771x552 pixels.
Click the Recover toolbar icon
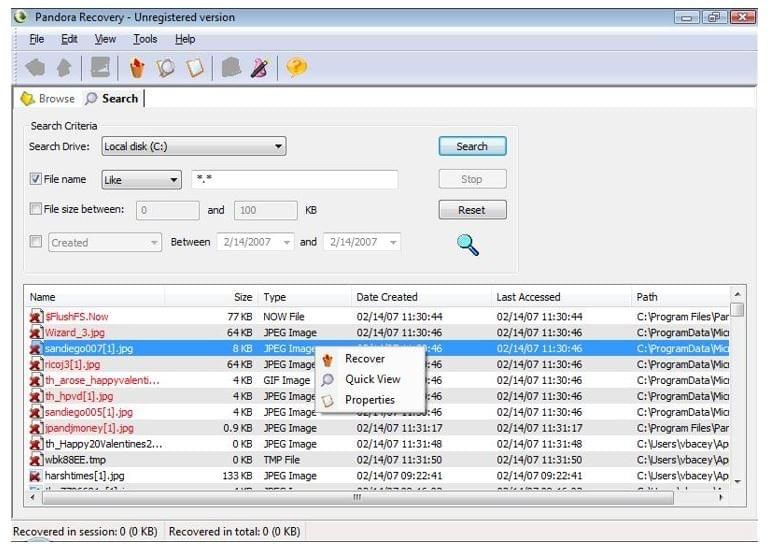point(138,67)
